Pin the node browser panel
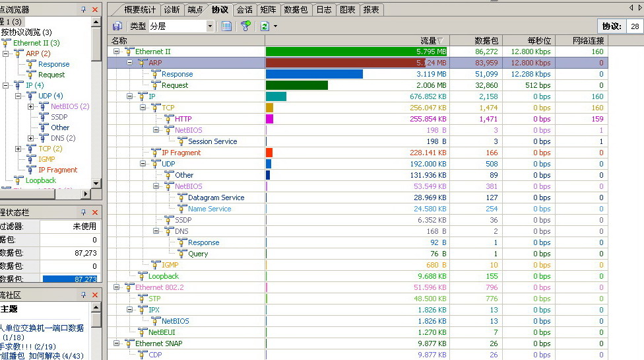Screen dimensions: 644x360 [x=83, y=9]
